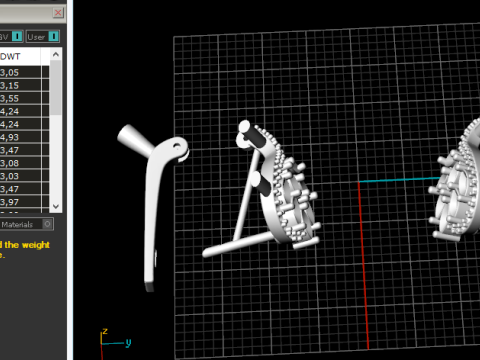The image size is (480, 360).
Task: Select the 3,08 weight row
Action: click(24, 163)
